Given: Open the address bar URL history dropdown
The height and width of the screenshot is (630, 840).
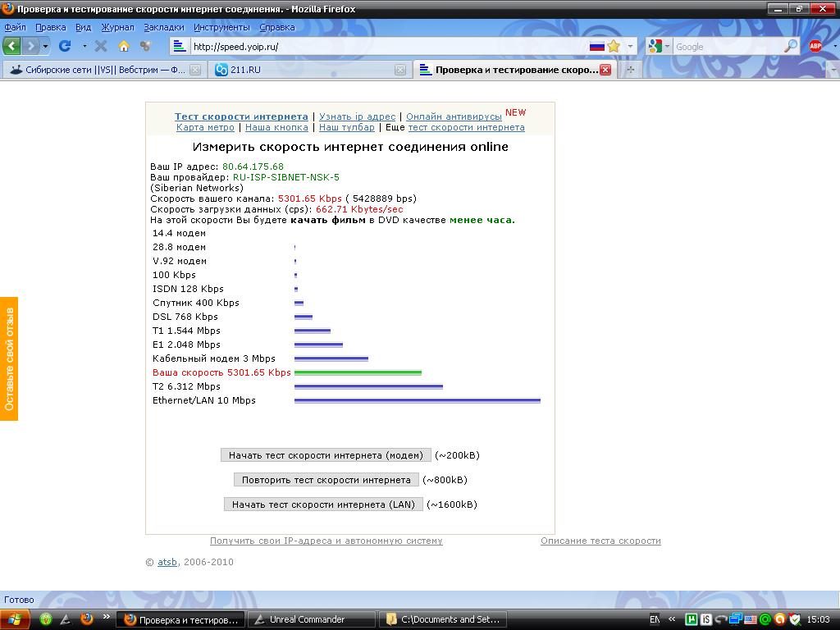Looking at the screenshot, I should tap(631, 47).
